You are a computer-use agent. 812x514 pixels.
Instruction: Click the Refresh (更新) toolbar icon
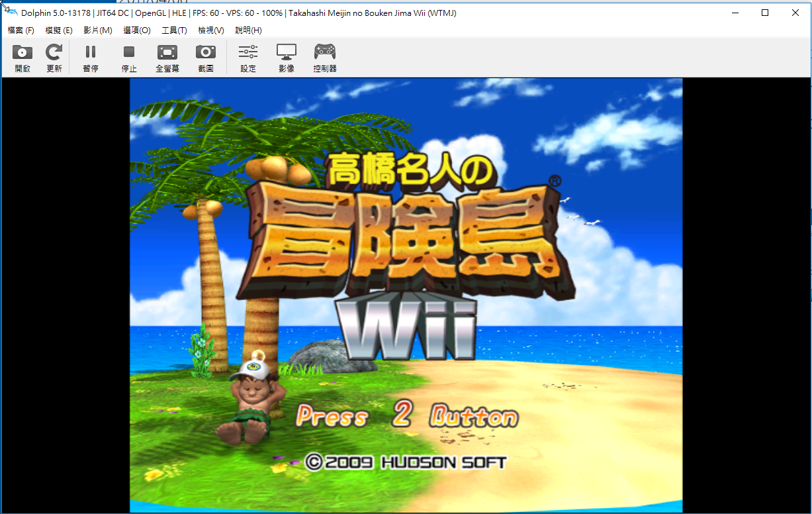click(x=54, y=52)
